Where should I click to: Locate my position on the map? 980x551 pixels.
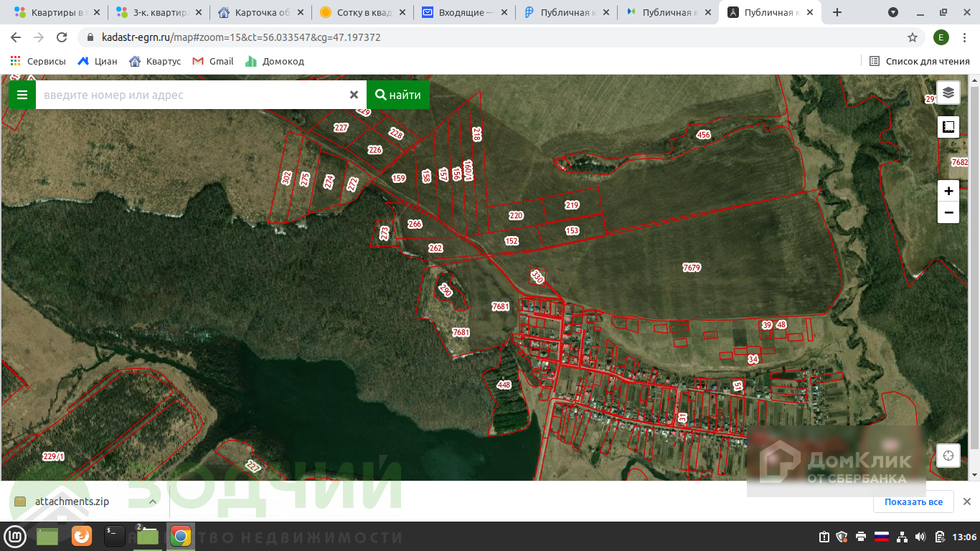pyautogui.click(x=948, y=456)
